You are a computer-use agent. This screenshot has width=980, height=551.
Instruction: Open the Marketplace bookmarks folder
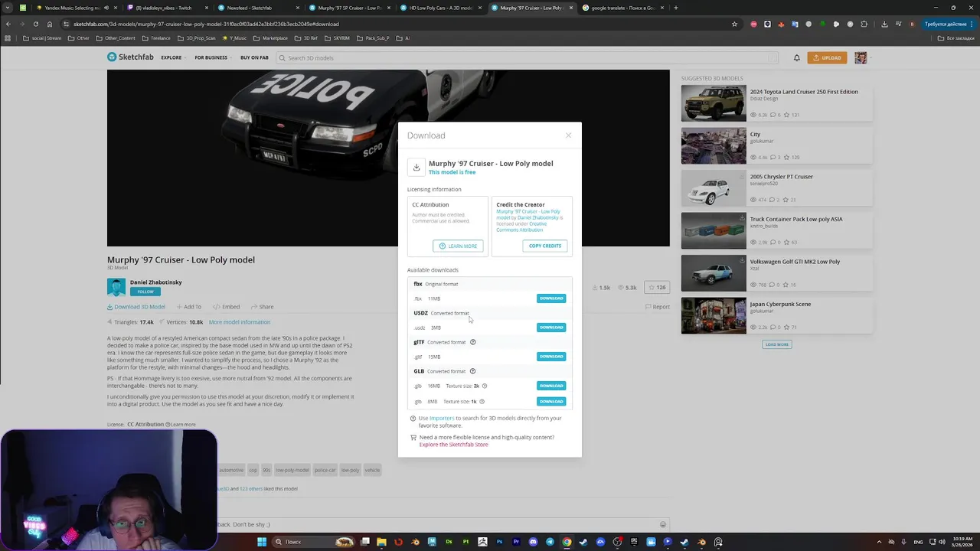click(271, 37)
